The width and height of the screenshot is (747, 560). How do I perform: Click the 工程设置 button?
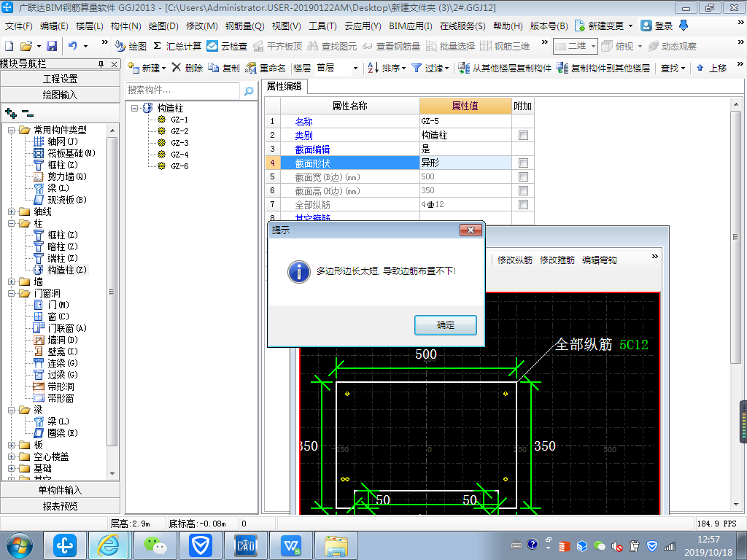(60, 79)
